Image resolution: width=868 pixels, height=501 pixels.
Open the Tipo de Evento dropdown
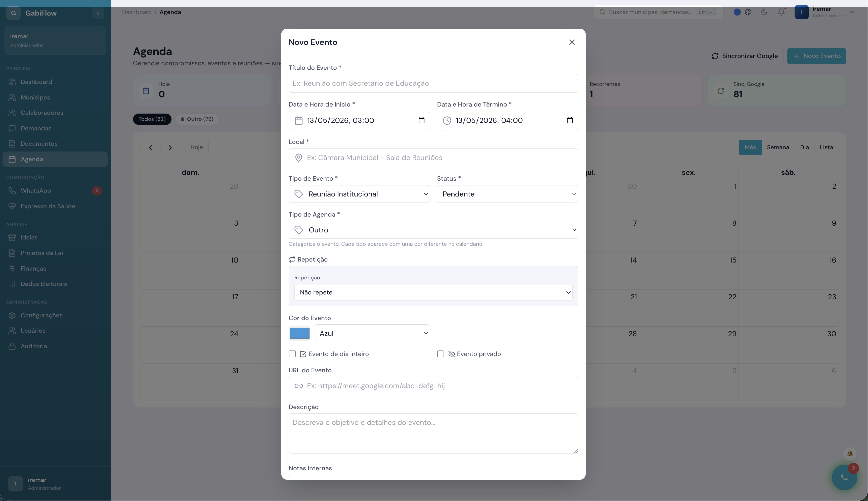tap(359, 194)
